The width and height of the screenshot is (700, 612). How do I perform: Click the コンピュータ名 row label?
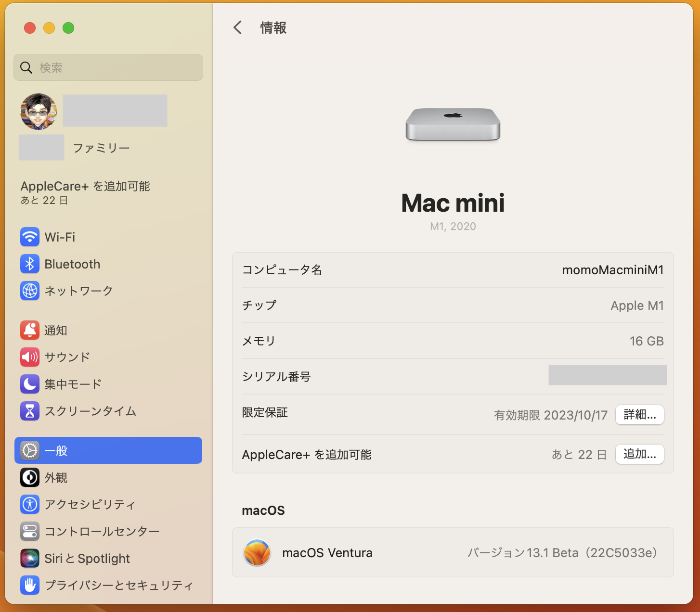click(x=282, y=269)
